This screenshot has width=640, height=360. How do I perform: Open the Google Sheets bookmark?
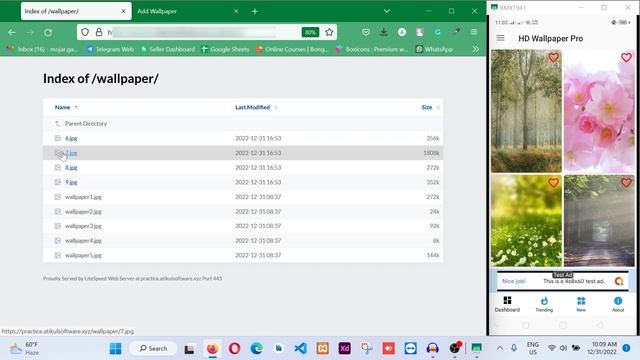click(x=225, y=49)
